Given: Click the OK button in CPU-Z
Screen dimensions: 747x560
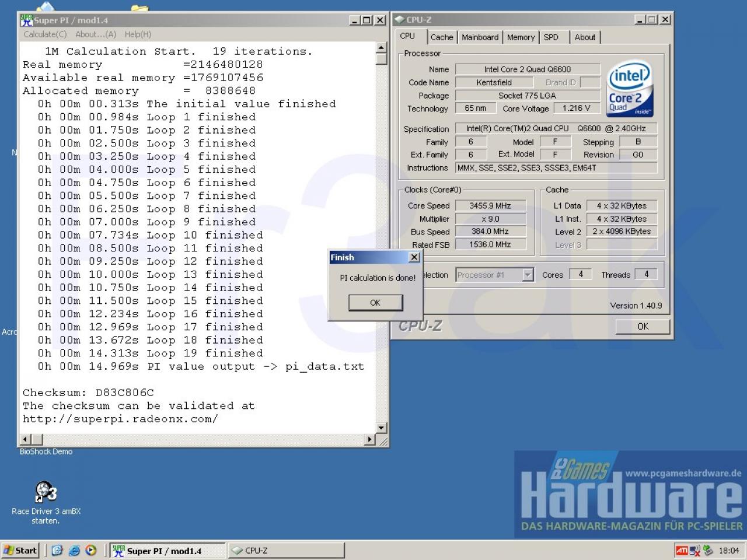Looking at the screenshot, I should pyautogui.click(x=643, y=327).
